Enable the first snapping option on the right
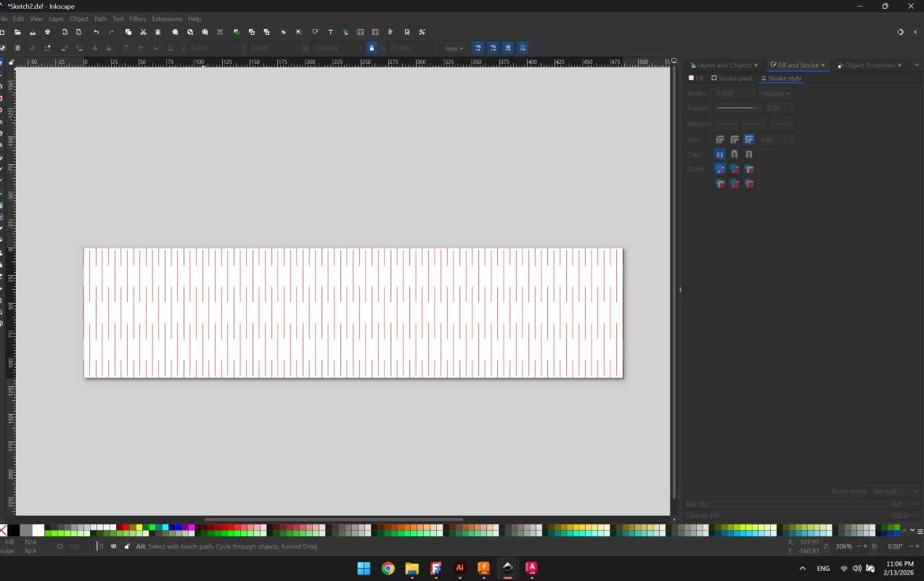The height and width of the screenshot is (581, 924). tap(478, 48)
